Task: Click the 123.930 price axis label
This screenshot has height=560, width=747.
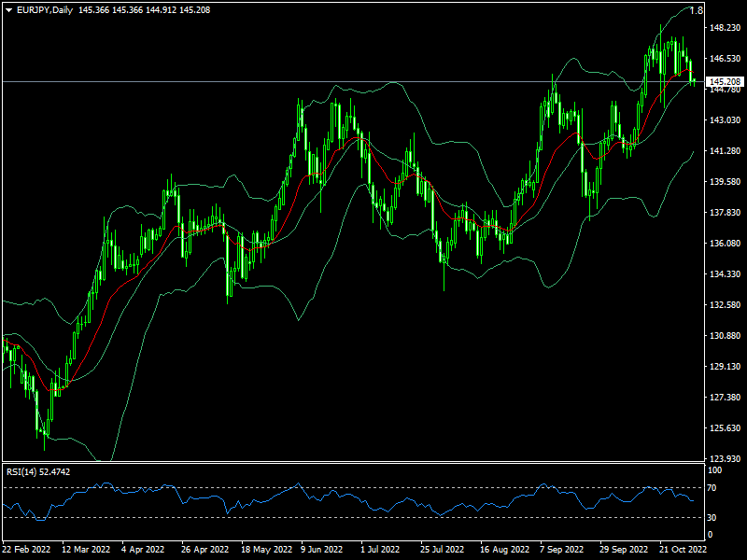Action: tap(726, 458)
